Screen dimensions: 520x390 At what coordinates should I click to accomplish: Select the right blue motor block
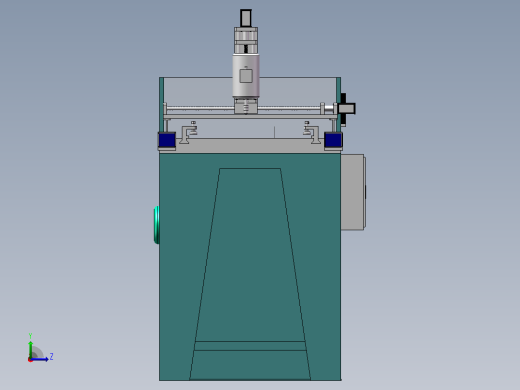[333, 140]
